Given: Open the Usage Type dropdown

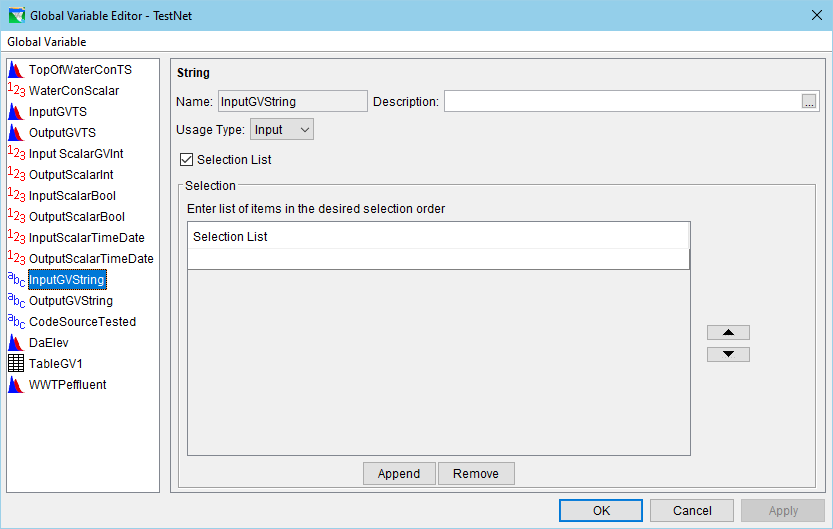Looking at the screenshot, I should [x=281, y=129].
